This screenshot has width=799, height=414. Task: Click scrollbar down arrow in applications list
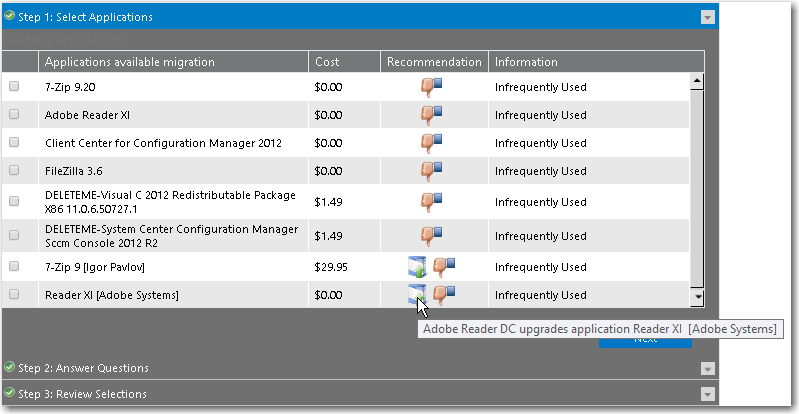[x=697, y=297]
